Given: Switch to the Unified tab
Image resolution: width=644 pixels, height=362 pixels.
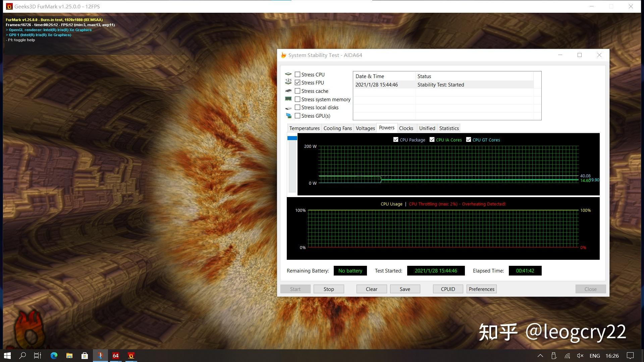Looking at the screenshot, I should pyautogui.click(x=427, y=128).
